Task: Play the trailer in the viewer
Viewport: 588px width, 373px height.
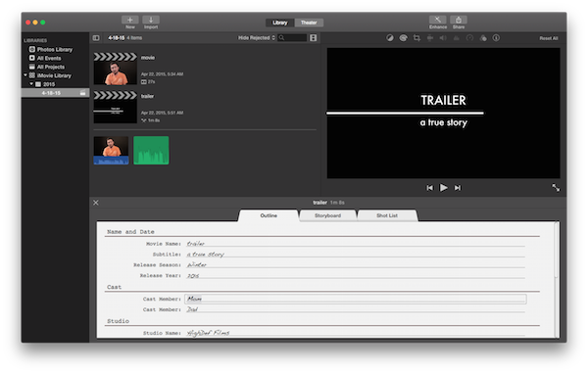Action: tap(444, 188)
